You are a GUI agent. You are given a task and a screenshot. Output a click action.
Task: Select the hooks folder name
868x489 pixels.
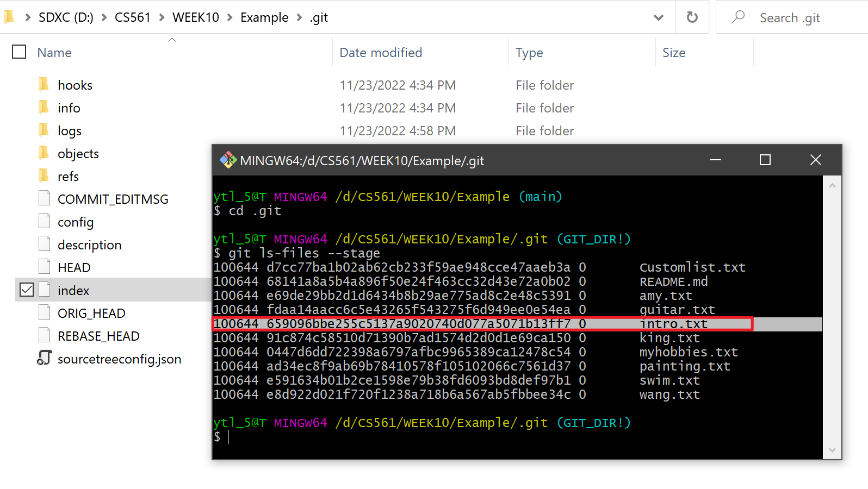(75, 85)
